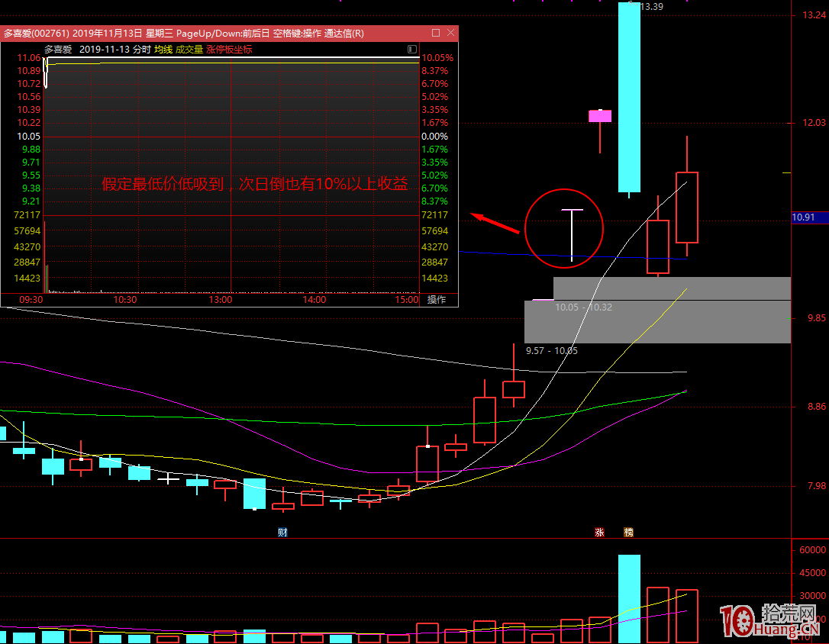Click the 12.03 price axis value

pyautogui.click(x=814, y=123)
